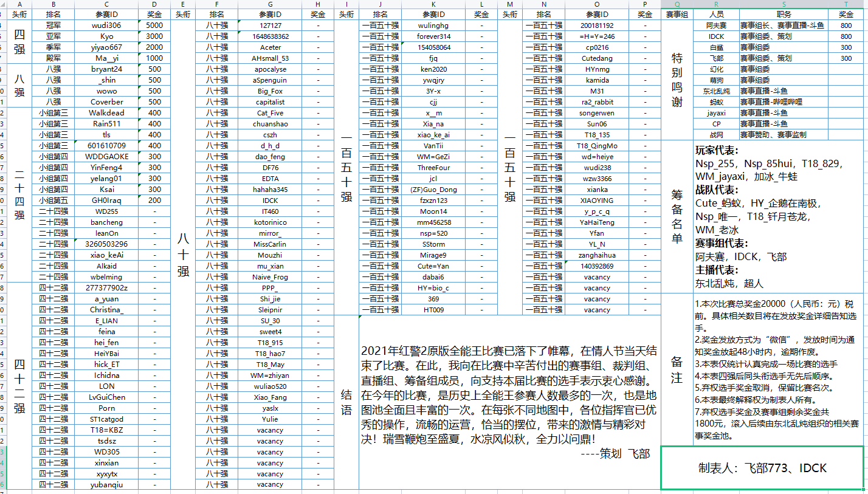Click the Kyo participant ID cell

(x=105, y=36)
